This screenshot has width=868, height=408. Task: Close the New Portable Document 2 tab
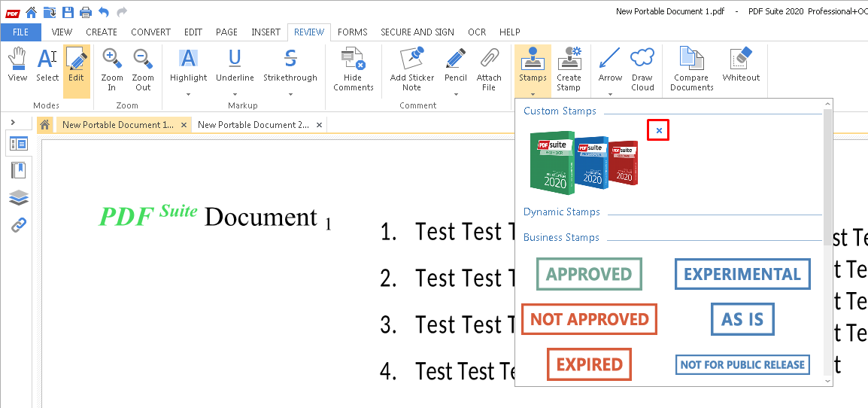[319, 125]
